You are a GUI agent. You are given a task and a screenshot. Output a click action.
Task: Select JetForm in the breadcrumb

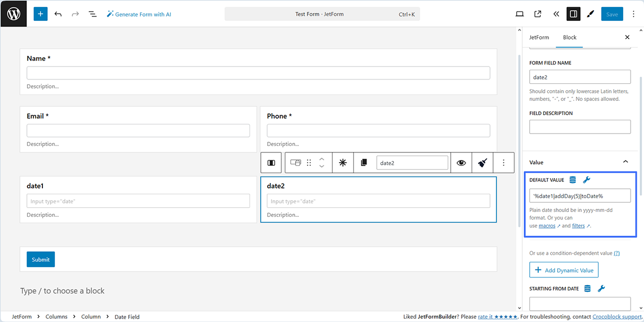coord(21,317)
